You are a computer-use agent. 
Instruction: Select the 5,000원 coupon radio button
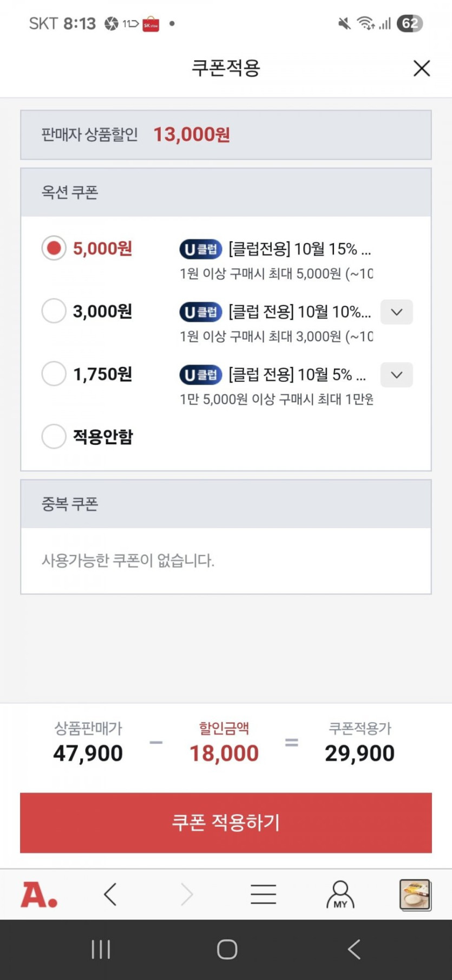[54, 249]
